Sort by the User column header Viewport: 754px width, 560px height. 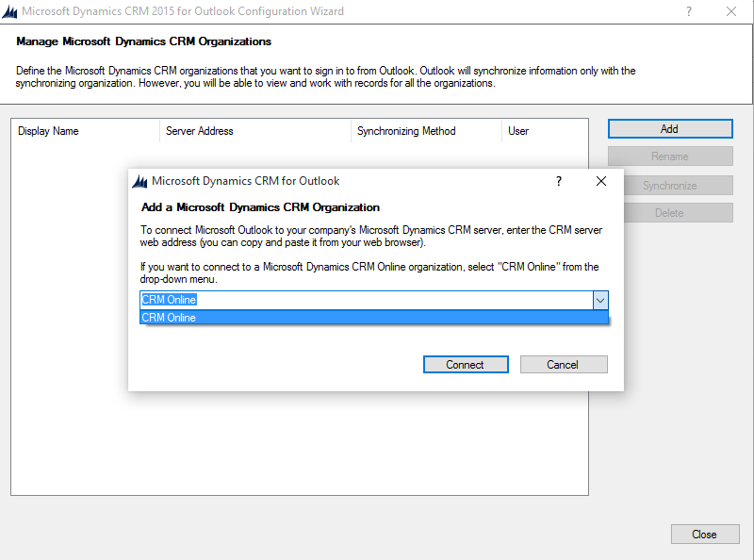tap(546, 131)
